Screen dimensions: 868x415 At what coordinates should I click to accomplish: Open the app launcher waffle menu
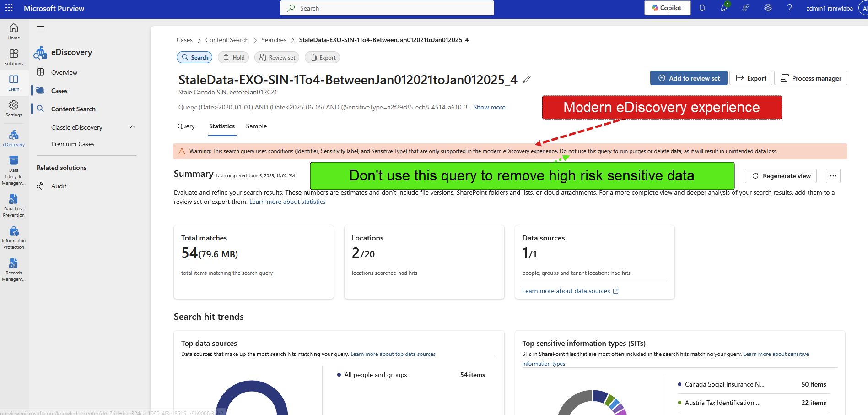(x=9, y=8)
